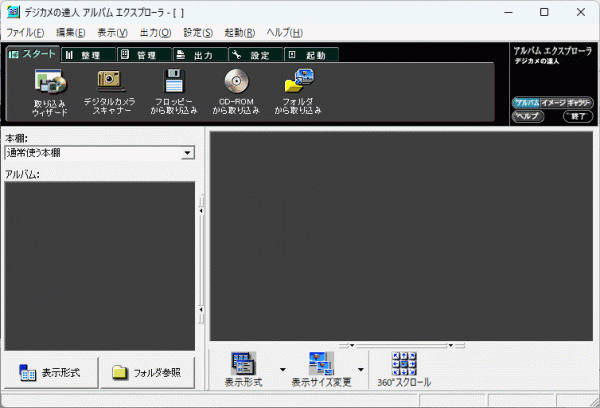
Task: Switch to the 管理 tab
Action: click(144, 55)
